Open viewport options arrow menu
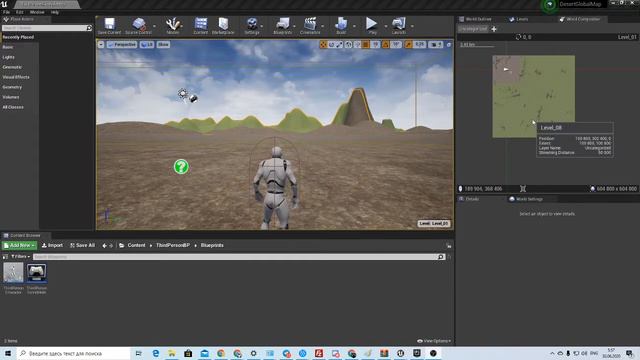Viewport: 640px width, 360px height. [x=101, y=44]
